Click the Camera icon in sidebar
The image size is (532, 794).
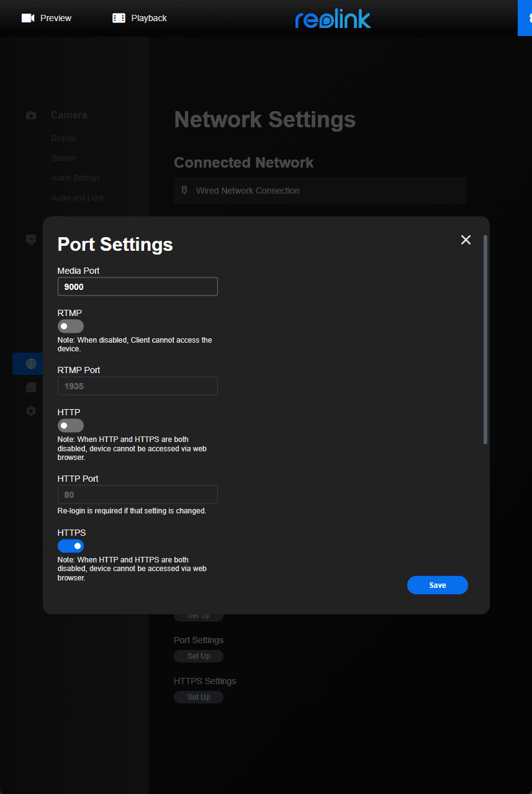(x=31, y=115)
